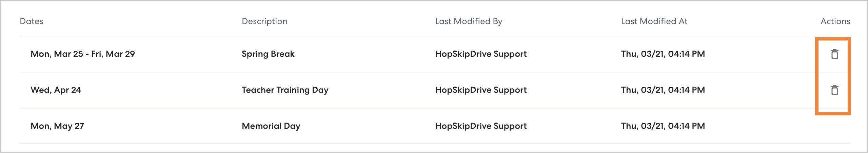Click the modified timestamp for Spring Break
This screenshot has width=868, height=153.
coord(663,54)
